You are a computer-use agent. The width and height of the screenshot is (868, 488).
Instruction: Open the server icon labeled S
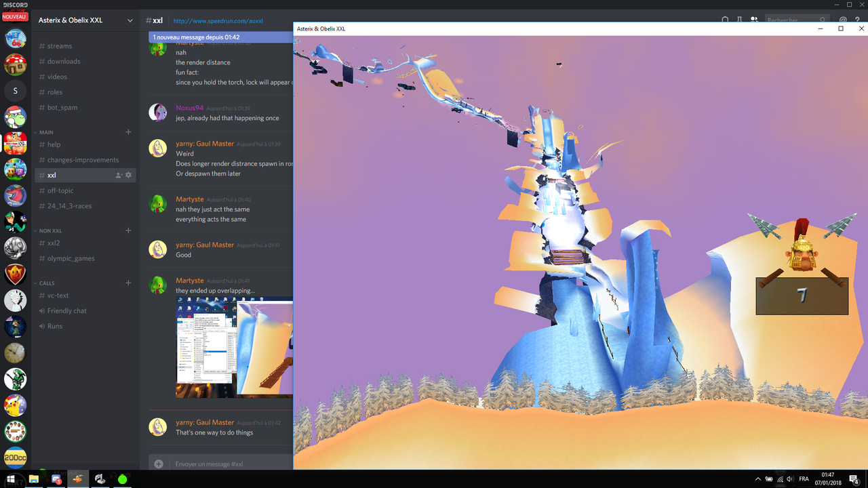(16, 91)
